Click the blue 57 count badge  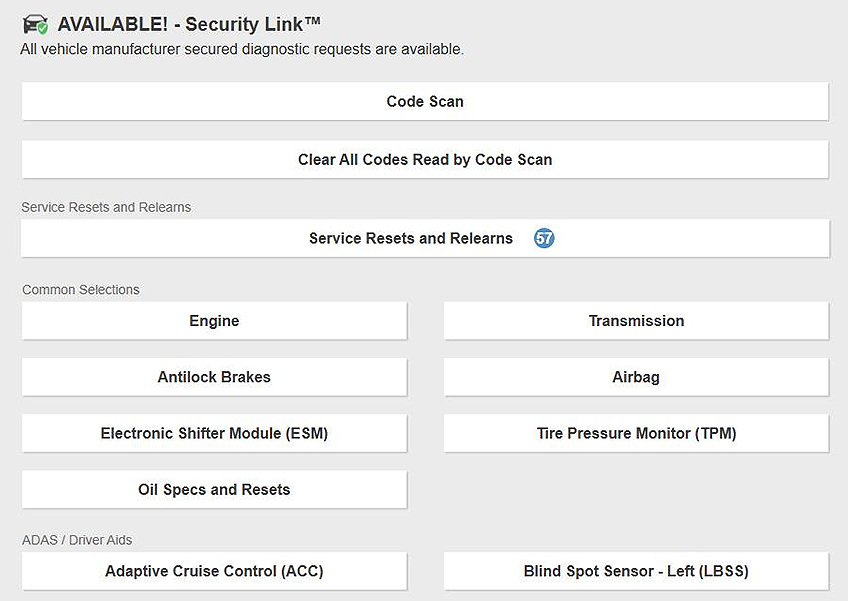pyautogui.click(x=543, y=238)
